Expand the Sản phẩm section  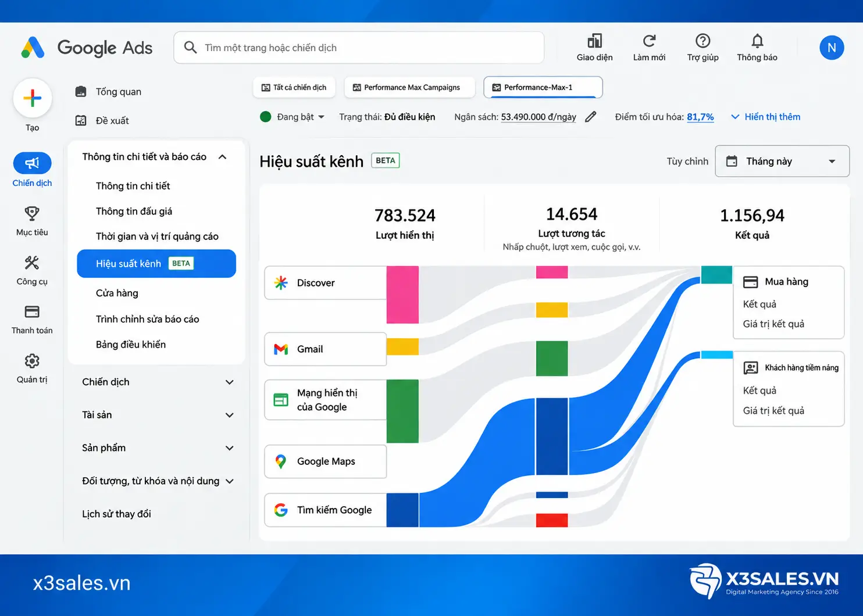tap(229, 448)
